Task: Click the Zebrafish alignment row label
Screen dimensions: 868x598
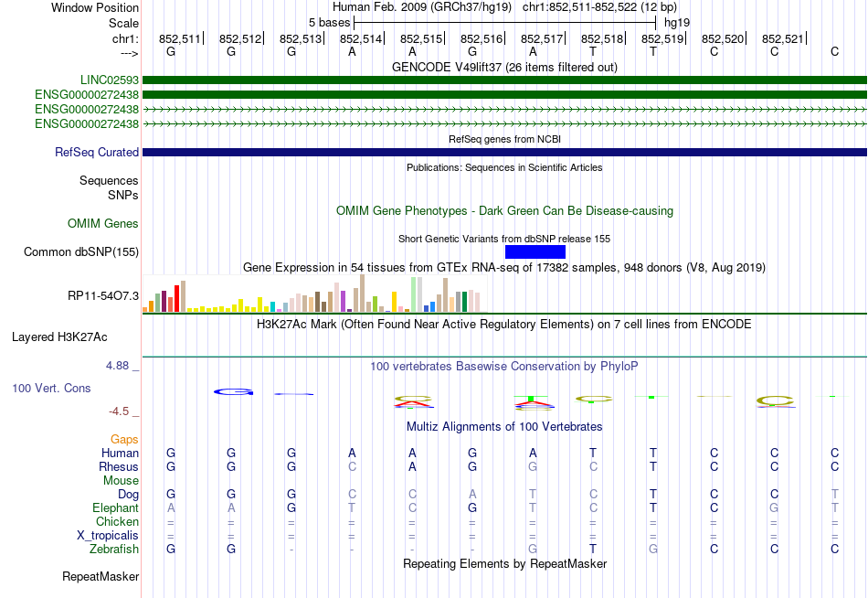Action: pos(114,550)
